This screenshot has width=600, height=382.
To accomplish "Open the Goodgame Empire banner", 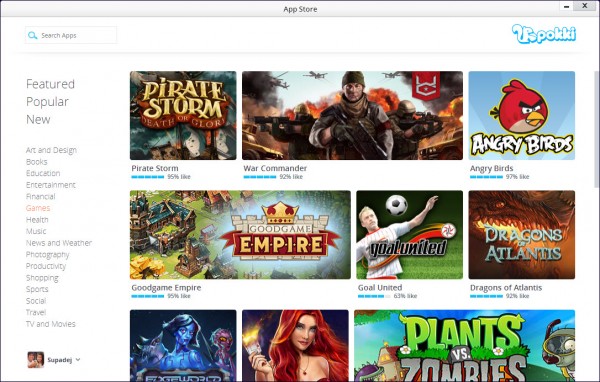I will (240, 235).
